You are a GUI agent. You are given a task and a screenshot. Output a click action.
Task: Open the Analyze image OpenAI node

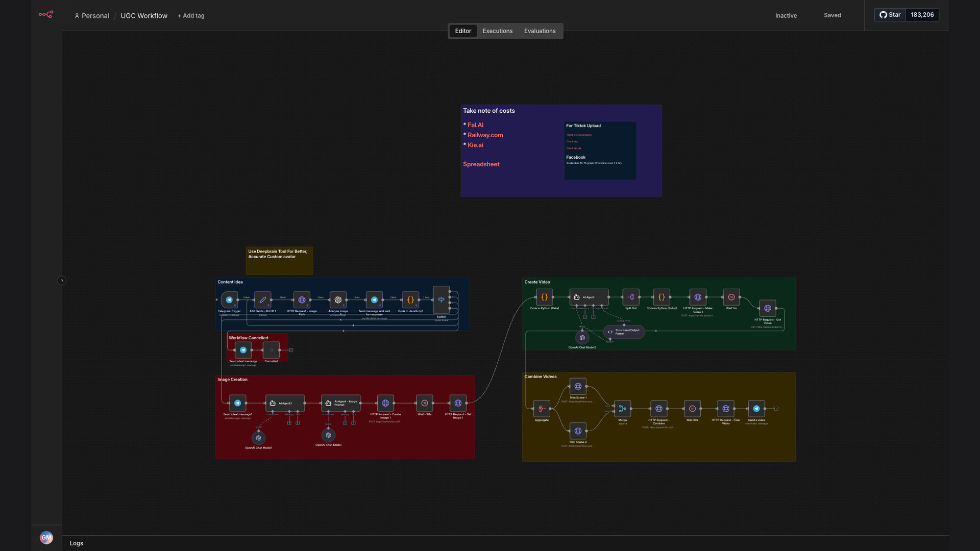[338, 300]
